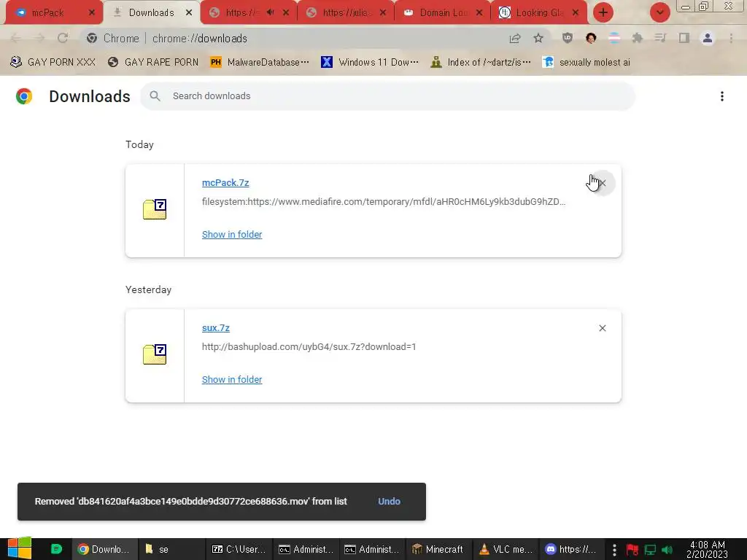Click the red flag tray icon
The image size is (747, 560).
632,550
